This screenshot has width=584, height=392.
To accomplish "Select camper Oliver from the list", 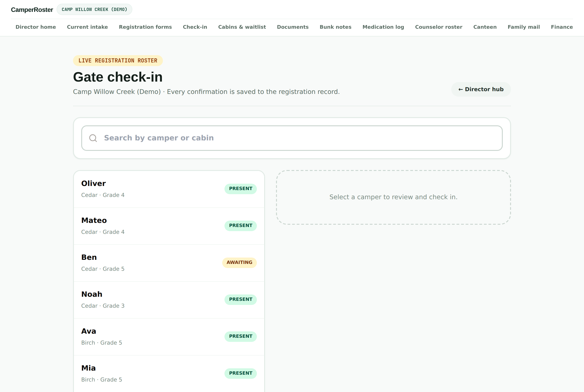I will pos(169,189).
